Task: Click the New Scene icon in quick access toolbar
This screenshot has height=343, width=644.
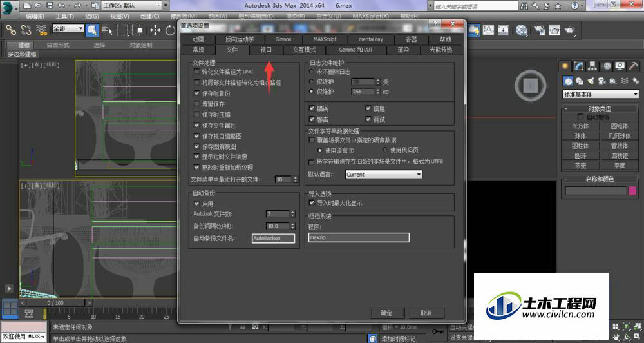Action: point(27,6)
